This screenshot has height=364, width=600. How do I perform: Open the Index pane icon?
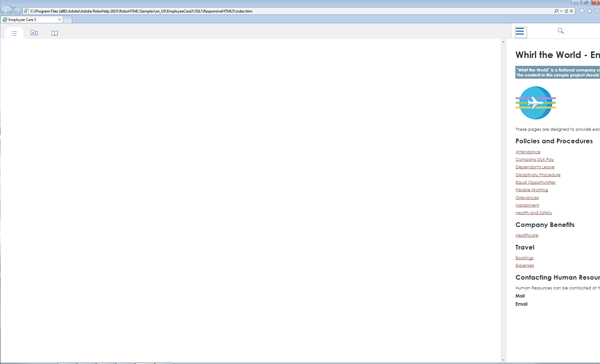coord(34,33)
